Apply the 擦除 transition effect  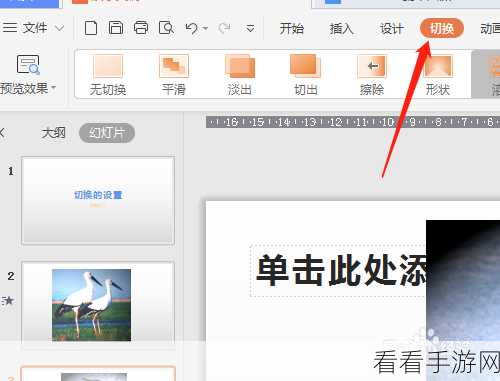(372, 75)
